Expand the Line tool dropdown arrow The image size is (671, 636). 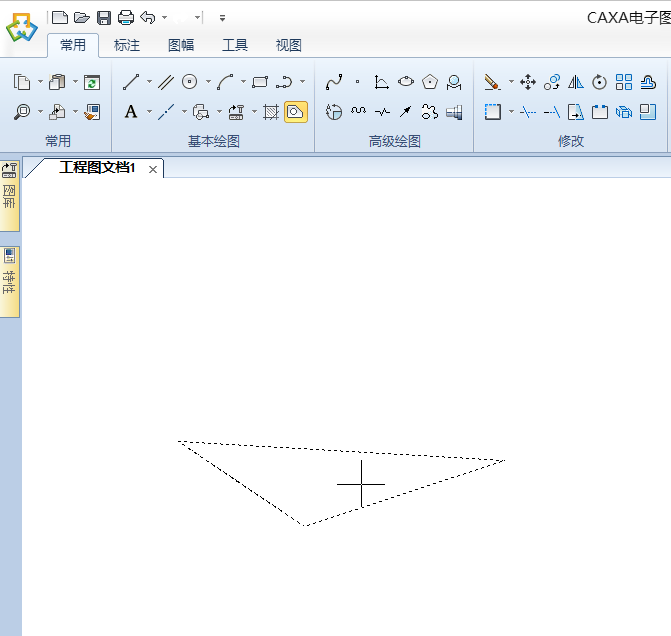[149, 81]
